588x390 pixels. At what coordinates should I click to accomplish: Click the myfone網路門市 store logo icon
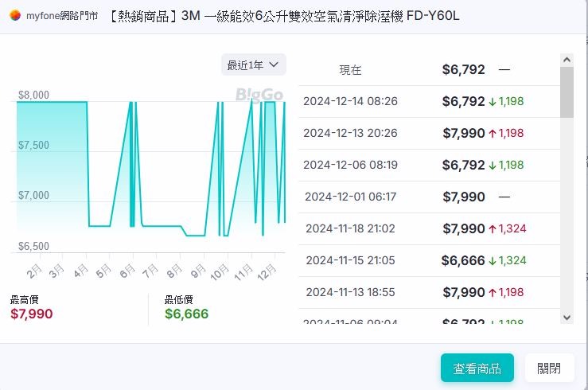pyautogui.click(x=15, y=15)
